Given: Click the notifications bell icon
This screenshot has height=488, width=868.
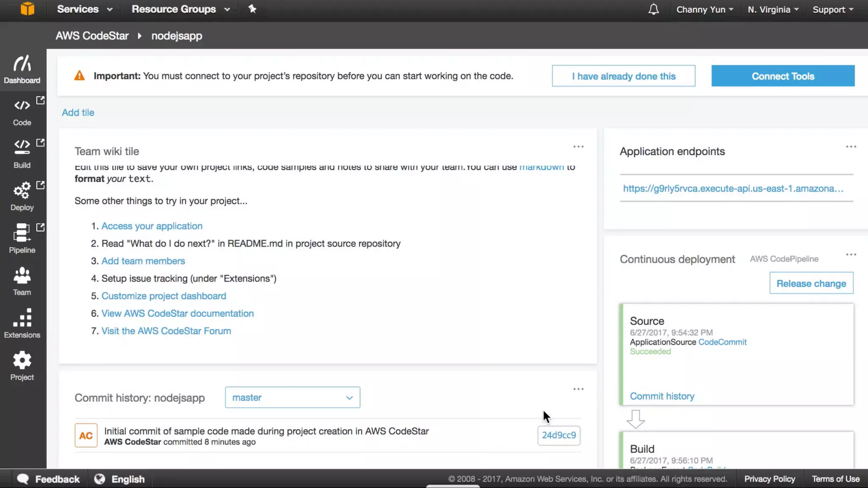Looking at the screenshot, I should [654, 9].
